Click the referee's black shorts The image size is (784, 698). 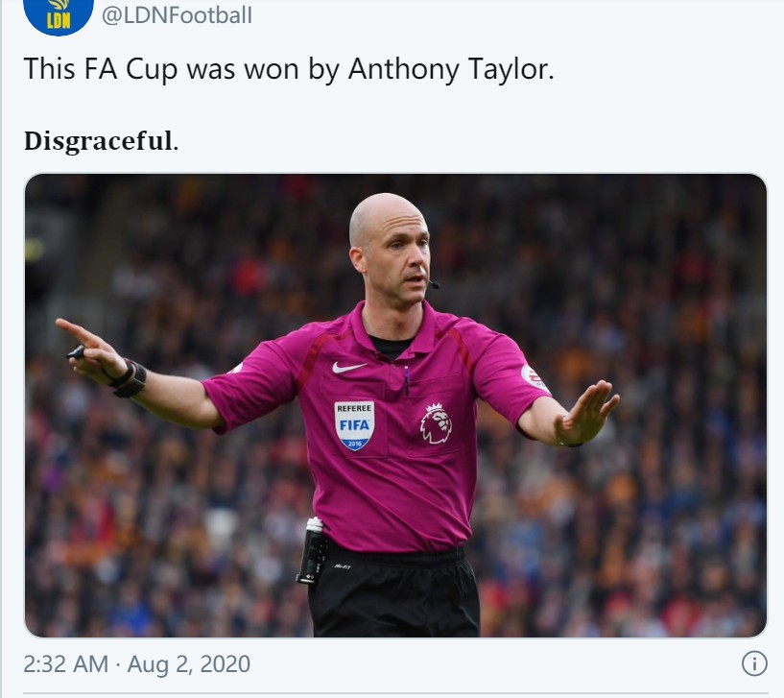(393, 593)
